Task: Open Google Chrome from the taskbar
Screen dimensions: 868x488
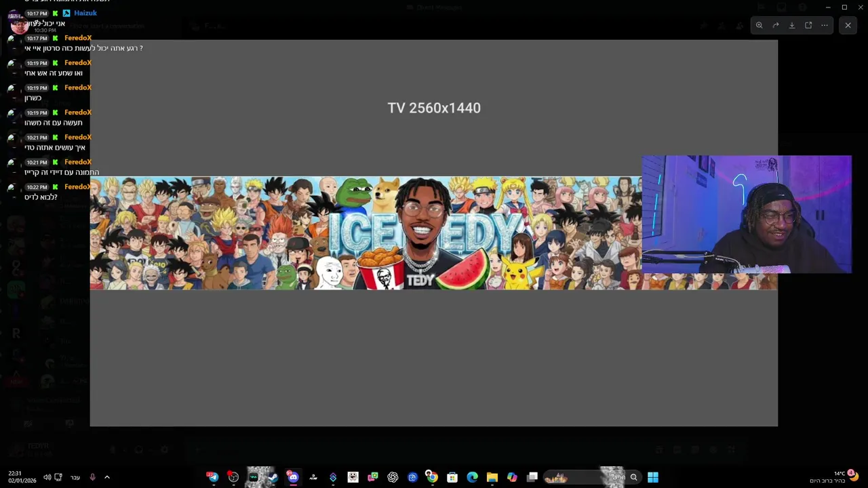Action: pyautogui.click(x=431, y=477)
